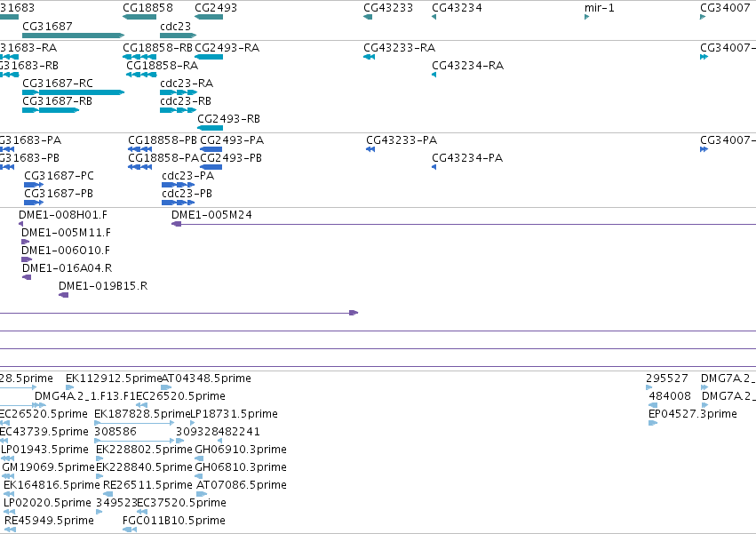Click EST label FGC011B10.5prime
This screenshot has height=534, width=756.
(x=174, y=522)
